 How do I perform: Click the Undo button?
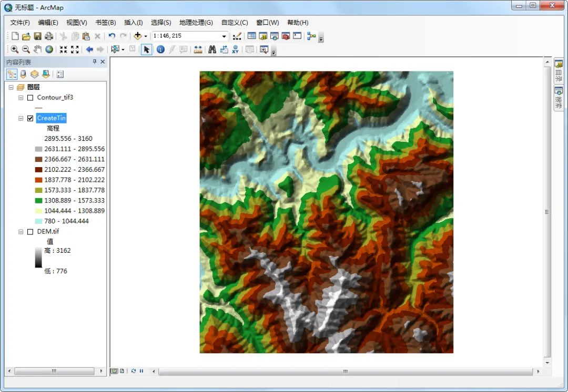(111, 36)
